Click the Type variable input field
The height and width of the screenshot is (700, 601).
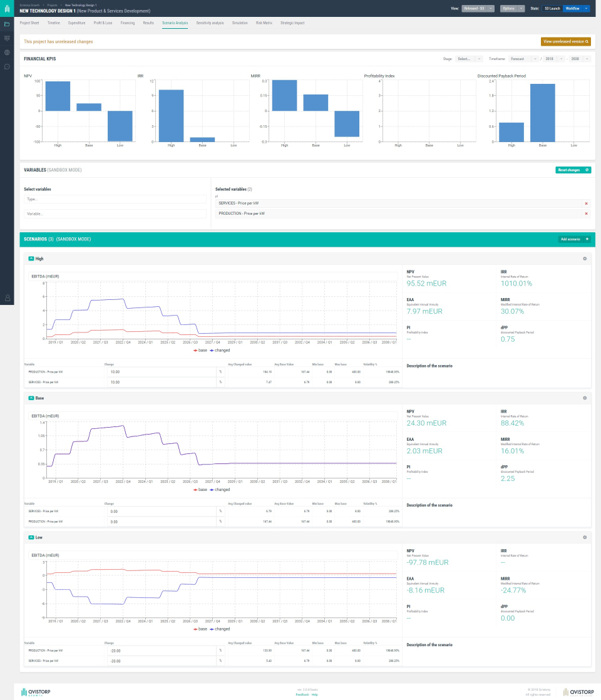pyautogui.click(x=115, y=199)
